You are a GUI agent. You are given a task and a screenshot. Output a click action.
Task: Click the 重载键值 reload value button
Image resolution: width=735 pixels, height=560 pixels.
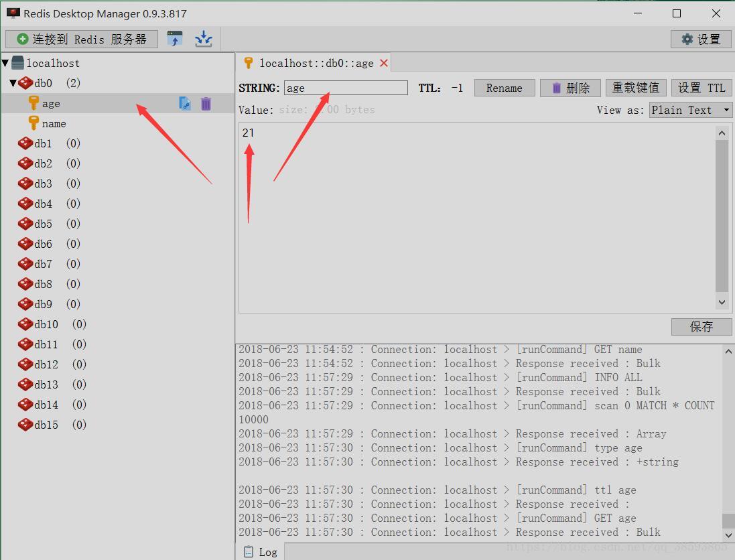[x=636, y=88]
